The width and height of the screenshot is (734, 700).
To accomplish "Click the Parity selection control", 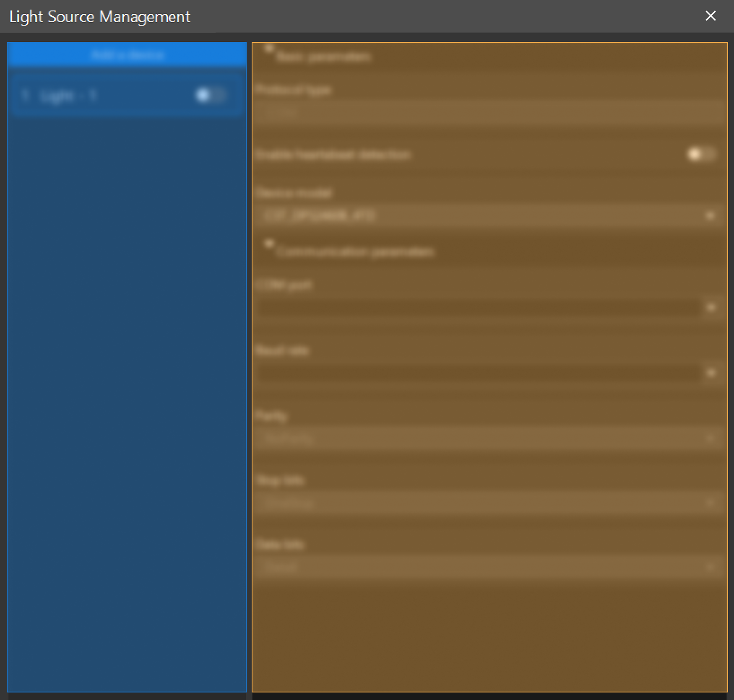I will pos(487,438).
